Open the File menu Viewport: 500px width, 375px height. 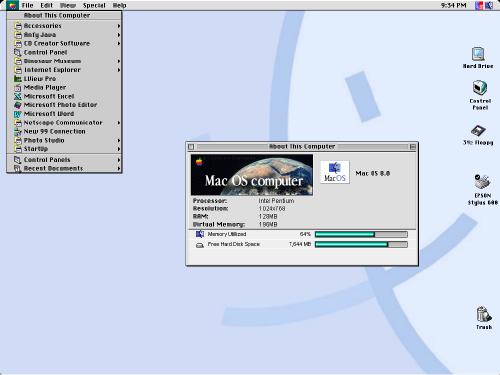click(27, 5)
